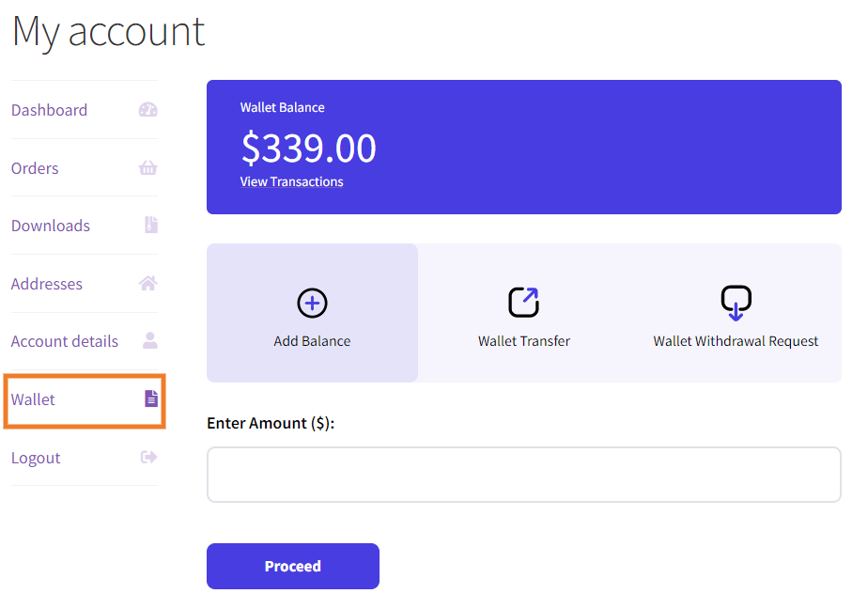
Task: Click the Account details person icon
Action: 149,341
